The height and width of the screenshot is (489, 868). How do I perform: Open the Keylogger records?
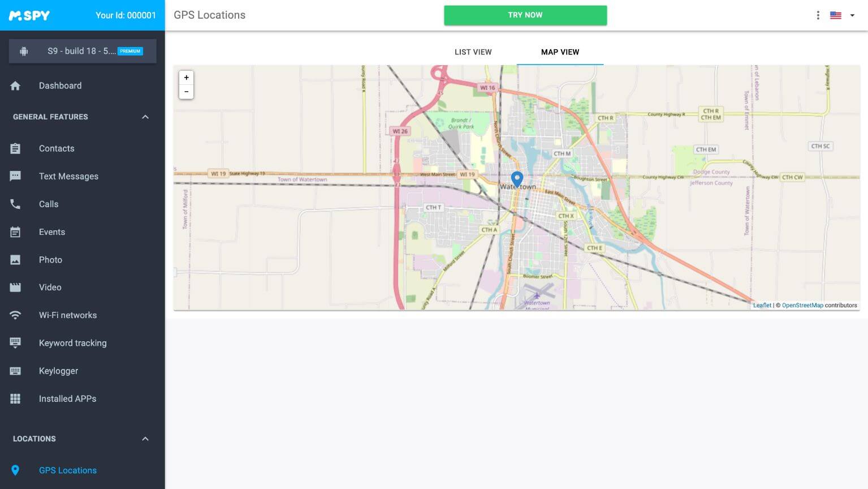pyautogui.click(x=58, y=371)
